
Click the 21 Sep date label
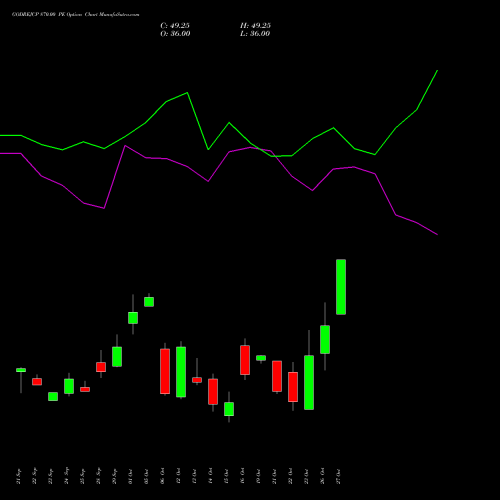18,476
